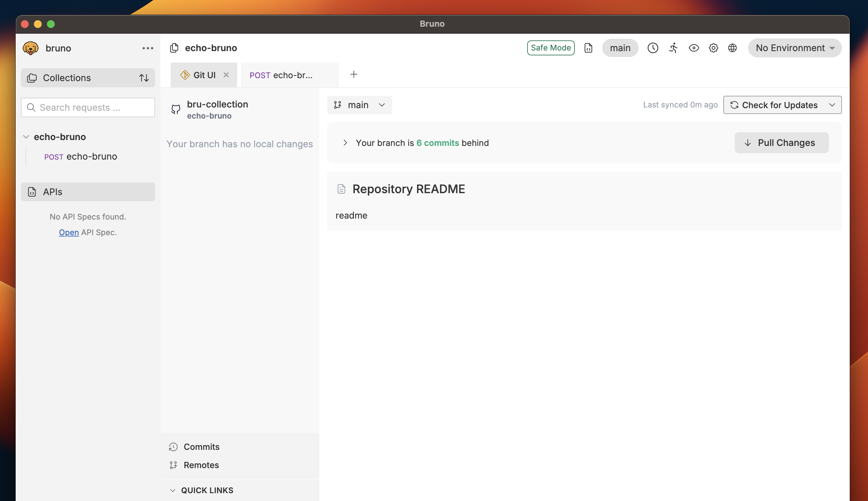Click the globe icon in header
This screenshot has height=501, width=868.
[732, 48]
